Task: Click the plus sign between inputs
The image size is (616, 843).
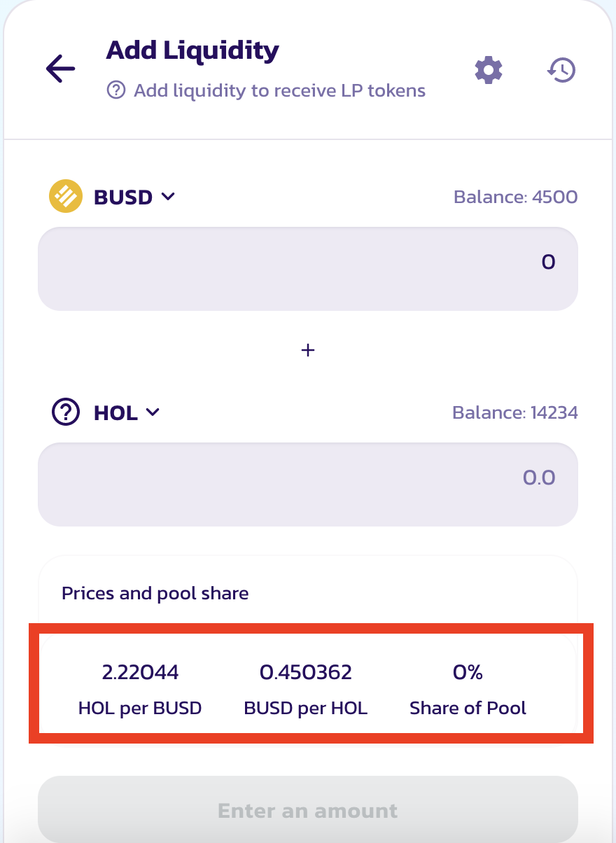Action: pos(307,350)
